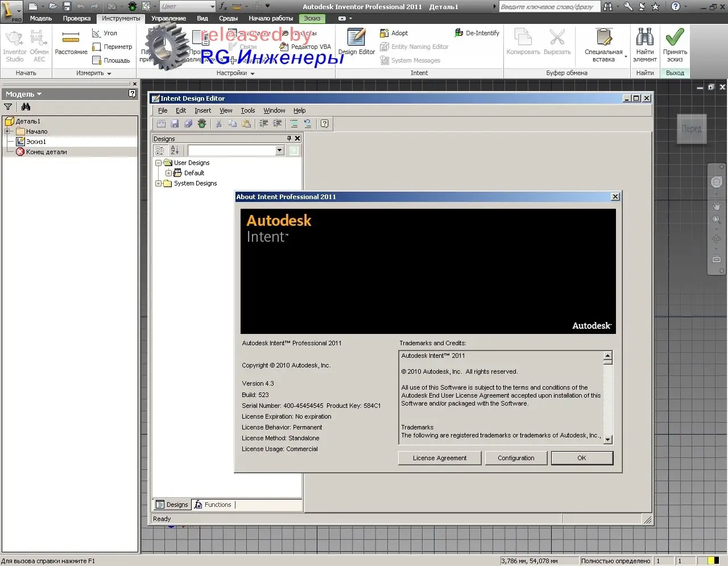728x566 pixels.
Task: Open File menu in Intent Design Editor
Action: tap(163, 110)
